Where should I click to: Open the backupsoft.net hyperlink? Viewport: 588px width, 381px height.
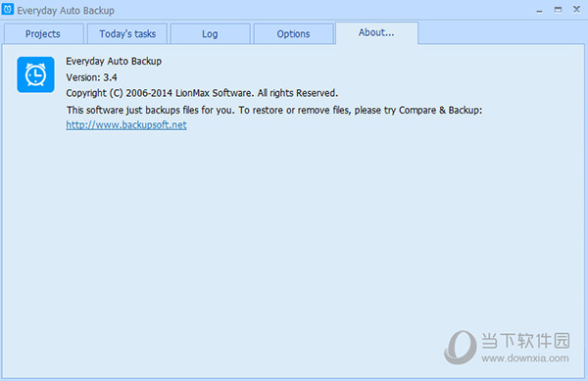click(126, 124)
